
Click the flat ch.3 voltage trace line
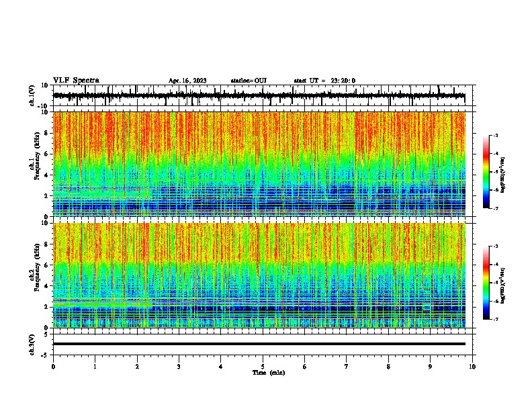259,344
